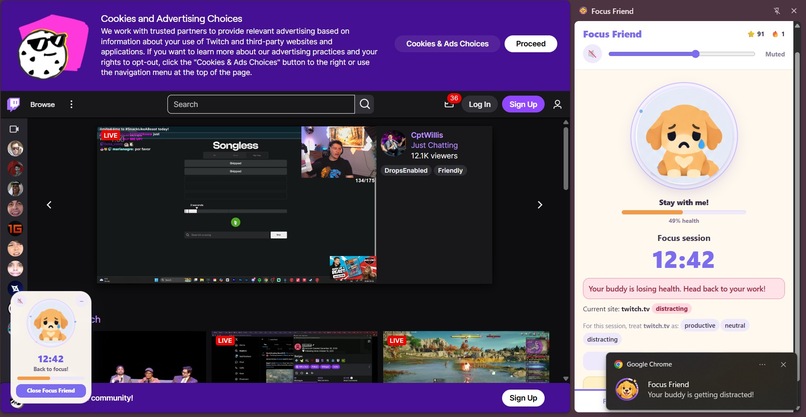Open the three-dot menu beside Browse
806x417 pixels.
pyautogui.click(x=71, y=104)
